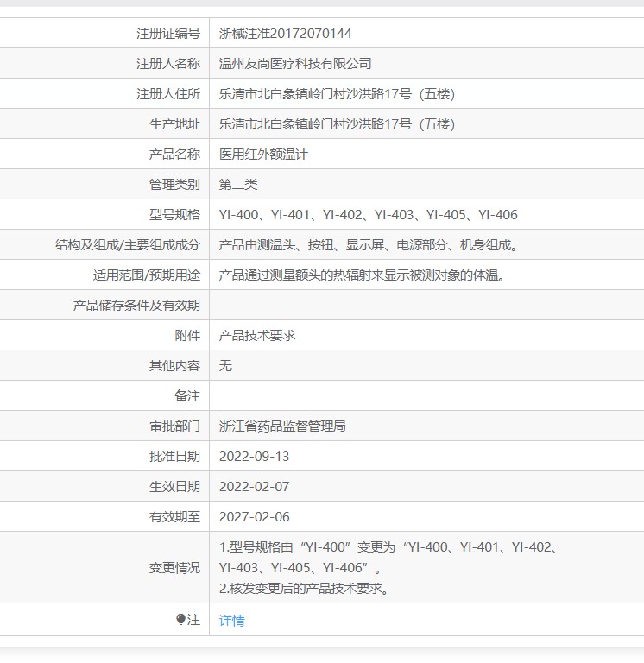Select approving department 浙江省药品监督管理局
This screenshot has height=663, width=644.
282,426
